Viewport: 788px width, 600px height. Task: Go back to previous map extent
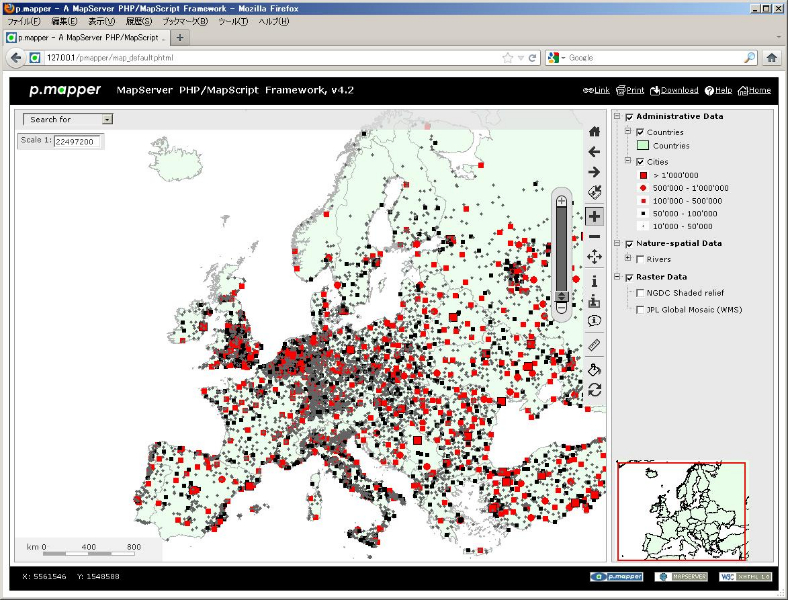pos(594,152)
